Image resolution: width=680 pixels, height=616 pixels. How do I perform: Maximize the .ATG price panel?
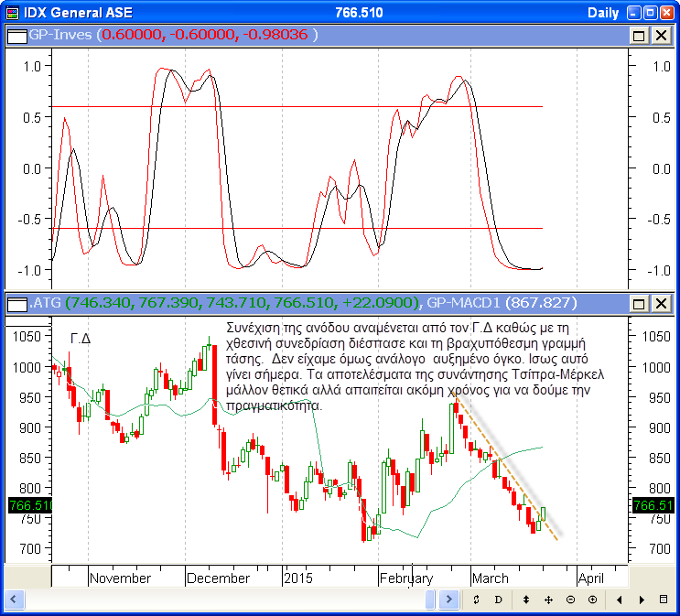pos(639,303)
